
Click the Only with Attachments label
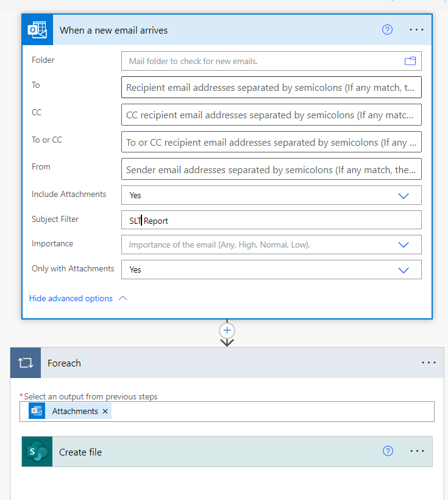click(x=73, y=268)
